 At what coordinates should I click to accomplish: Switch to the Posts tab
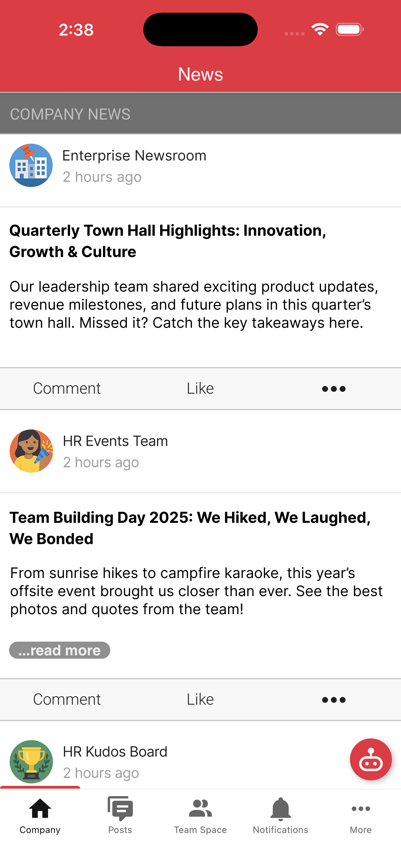click(120, 815)
